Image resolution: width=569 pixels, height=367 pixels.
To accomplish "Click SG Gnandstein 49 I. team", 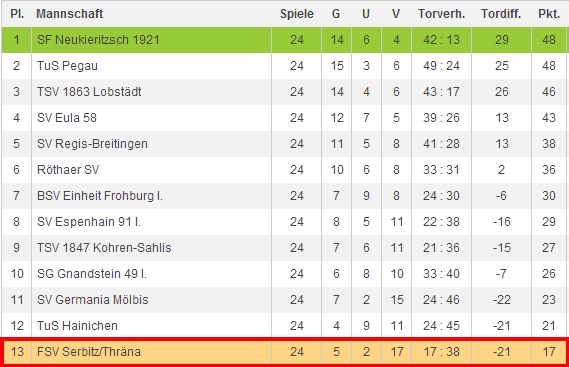I will pyautogui.click(x=91, y=274).
